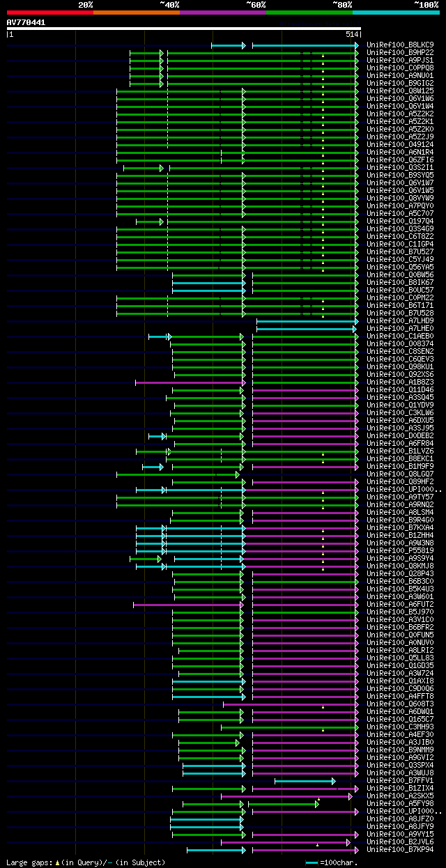Select the UniRef100_O08374 entry
The width and height of the screenshot is (446, 868).
pyautogui.click(x=400, y=343)
